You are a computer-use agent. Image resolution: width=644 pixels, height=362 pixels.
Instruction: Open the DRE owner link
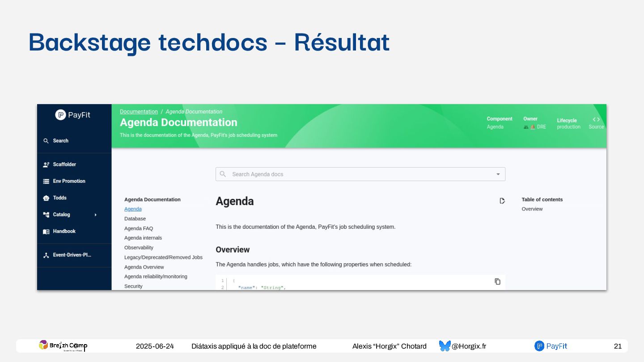pos(541,127)
